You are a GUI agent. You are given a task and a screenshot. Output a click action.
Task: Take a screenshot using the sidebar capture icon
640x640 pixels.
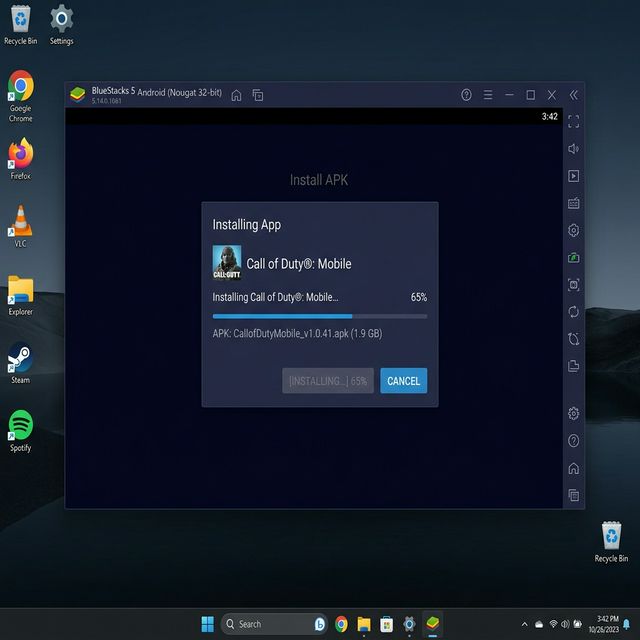point(573,284)
